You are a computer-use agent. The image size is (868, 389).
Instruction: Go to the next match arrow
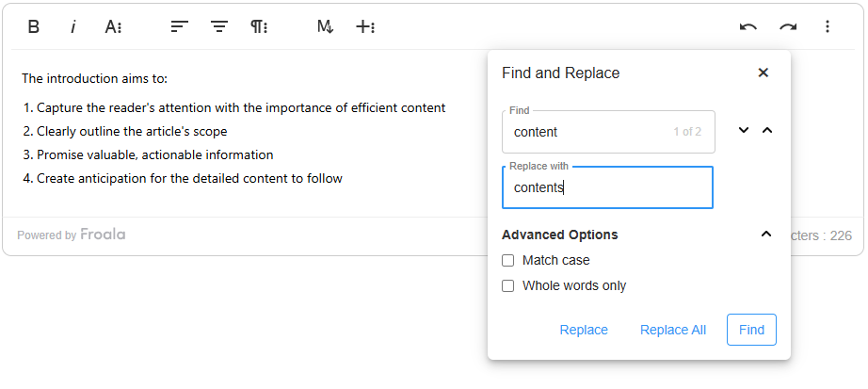click(x=744, y=130)
